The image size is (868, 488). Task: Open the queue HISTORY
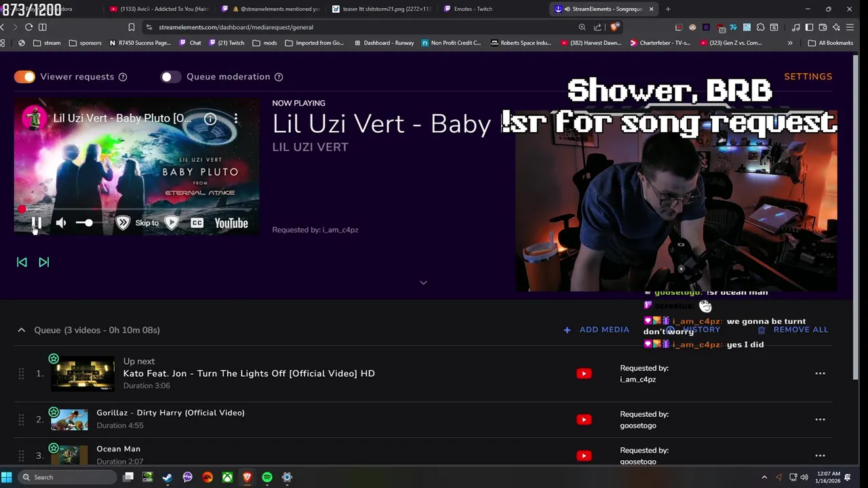click(x=693, y=330)
